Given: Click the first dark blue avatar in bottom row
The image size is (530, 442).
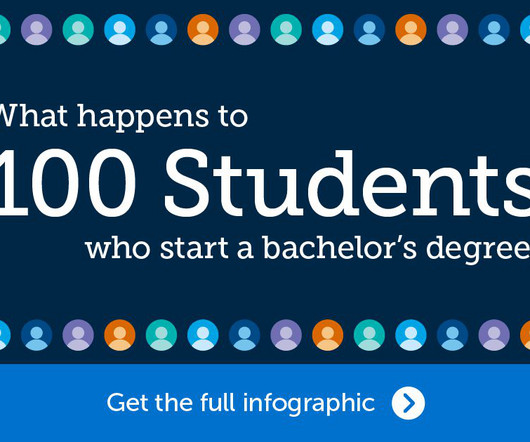Looking at the screenshot, I should [x=37, y=335].
